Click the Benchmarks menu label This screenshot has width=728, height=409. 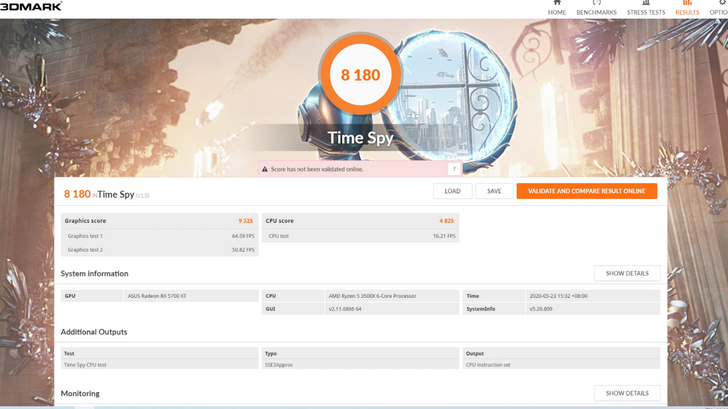(x=596, y=13)
